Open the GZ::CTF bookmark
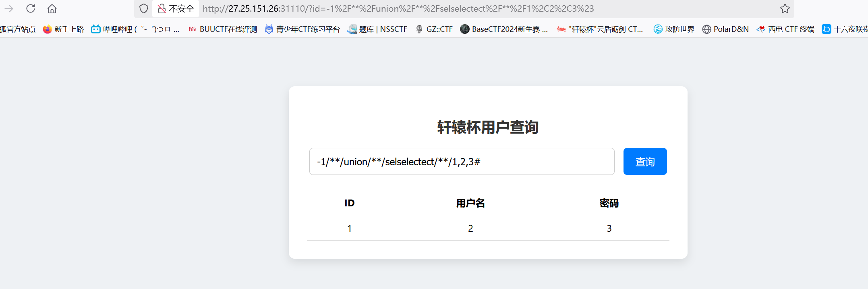 pos(434,29)
